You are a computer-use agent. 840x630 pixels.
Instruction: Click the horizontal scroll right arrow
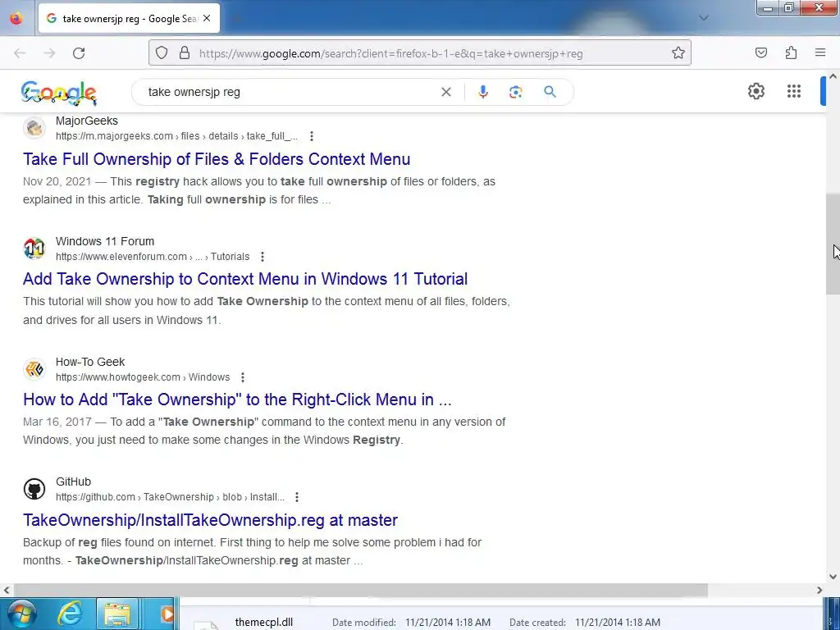[819, 590]
